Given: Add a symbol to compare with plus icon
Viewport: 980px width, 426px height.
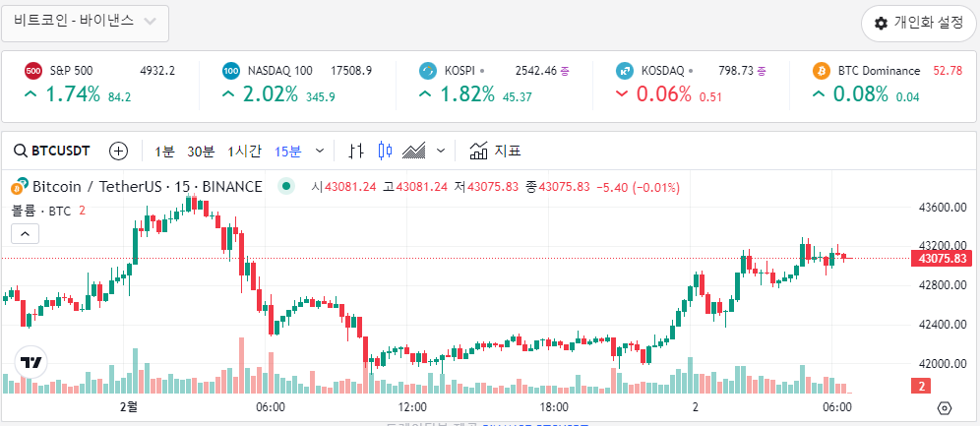Looking at the screenshot, I should click(118, 151).
